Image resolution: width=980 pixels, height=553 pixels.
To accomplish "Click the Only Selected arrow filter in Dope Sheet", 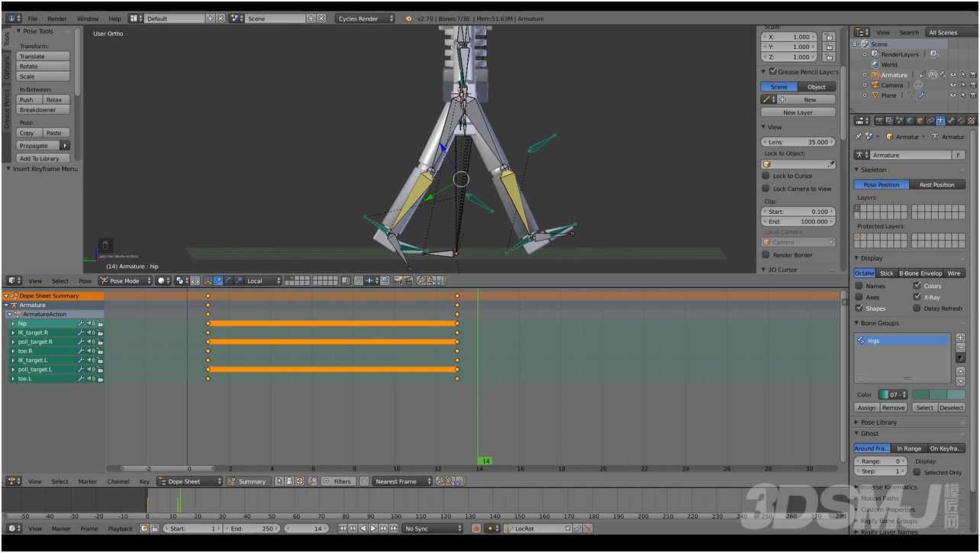I will (x=279, y=481).
